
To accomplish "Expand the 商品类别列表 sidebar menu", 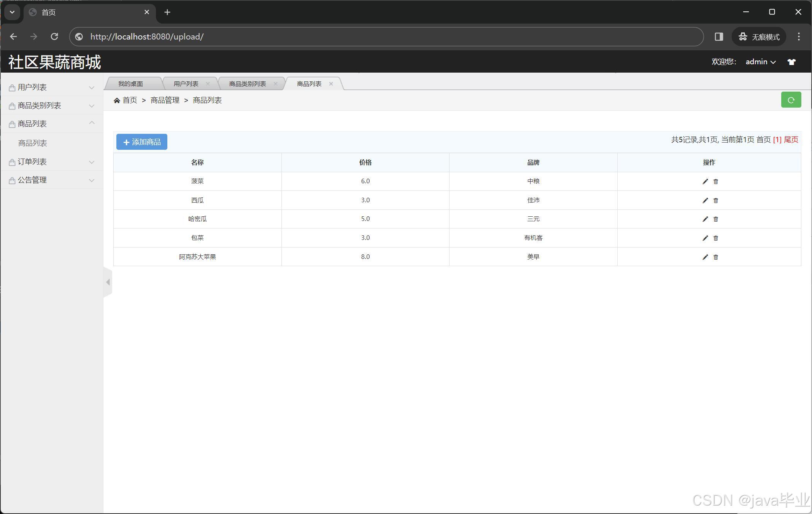I will (52, 106).
